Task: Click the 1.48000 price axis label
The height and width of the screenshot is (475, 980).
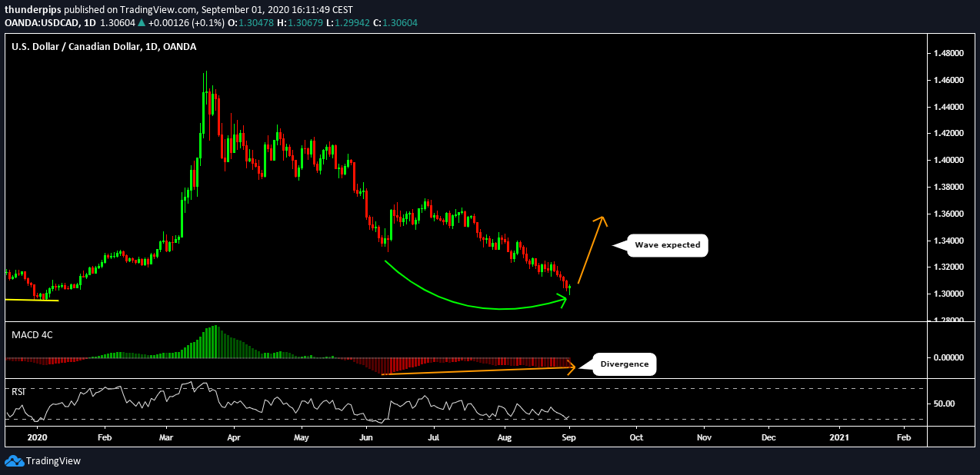Action: 949,54
